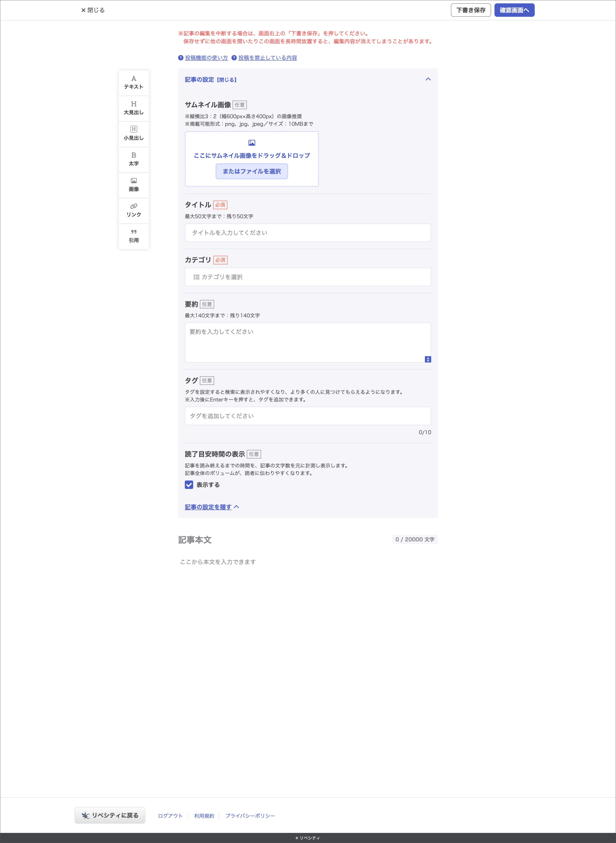Click 下書き保存 to save draft
This screenshot has width=616, height=843.
point(471,10)
